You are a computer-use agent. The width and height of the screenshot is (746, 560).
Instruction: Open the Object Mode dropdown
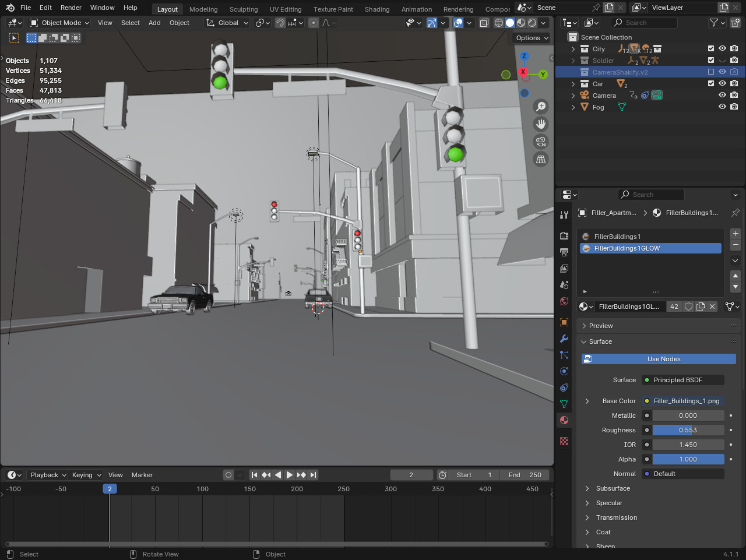click(59, 23)
